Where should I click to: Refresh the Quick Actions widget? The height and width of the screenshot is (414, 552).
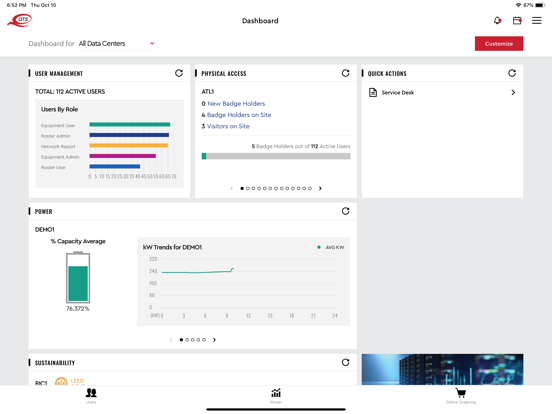pos(512,73)
